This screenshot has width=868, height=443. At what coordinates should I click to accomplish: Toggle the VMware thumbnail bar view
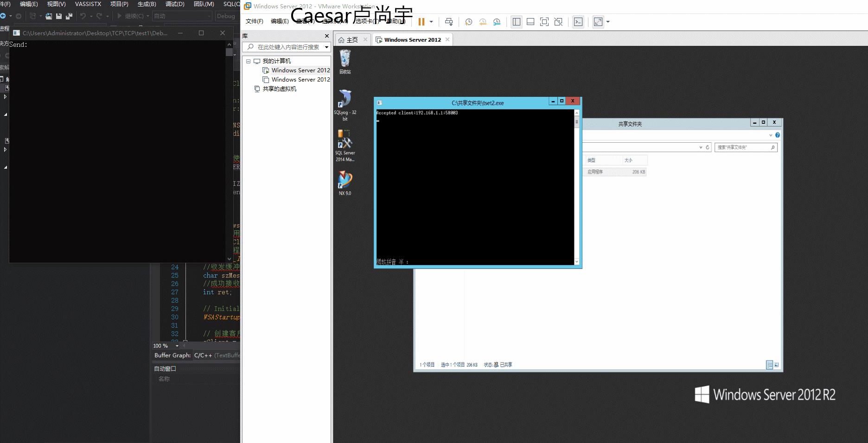(x=530, y=22)
